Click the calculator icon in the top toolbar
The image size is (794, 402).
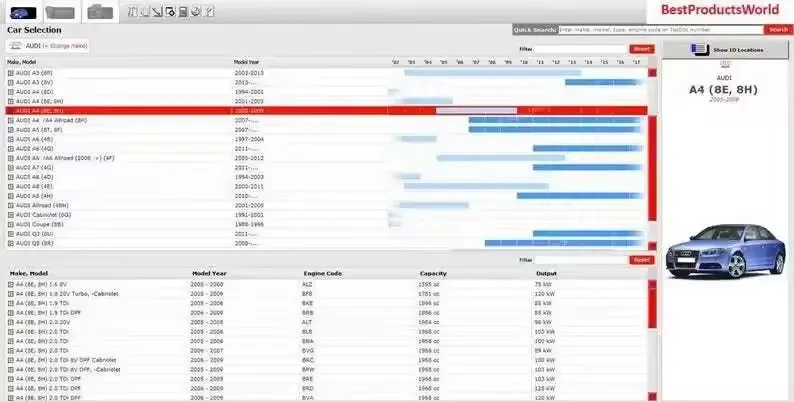(183, 11)
